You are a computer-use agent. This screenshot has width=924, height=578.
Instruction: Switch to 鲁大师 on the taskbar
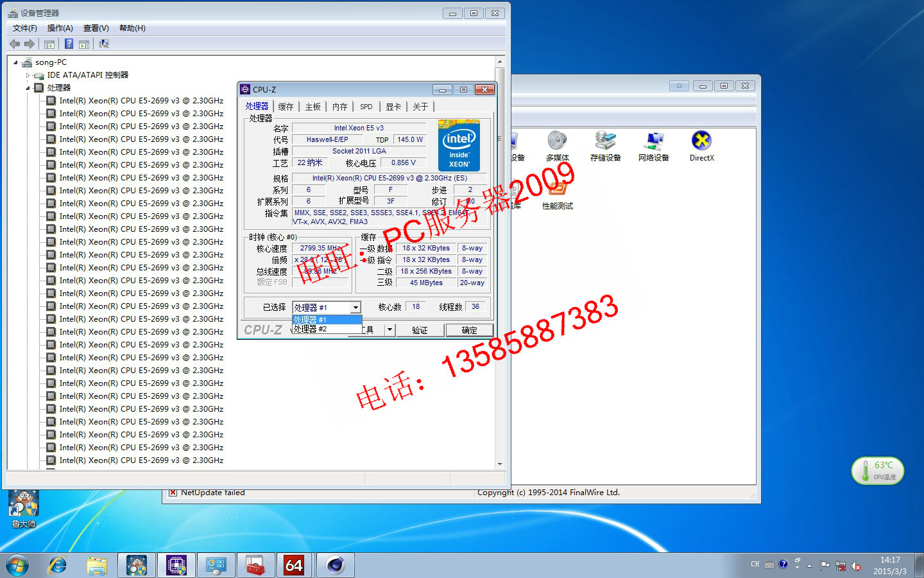pyautogui.click(x=137, y=566)
